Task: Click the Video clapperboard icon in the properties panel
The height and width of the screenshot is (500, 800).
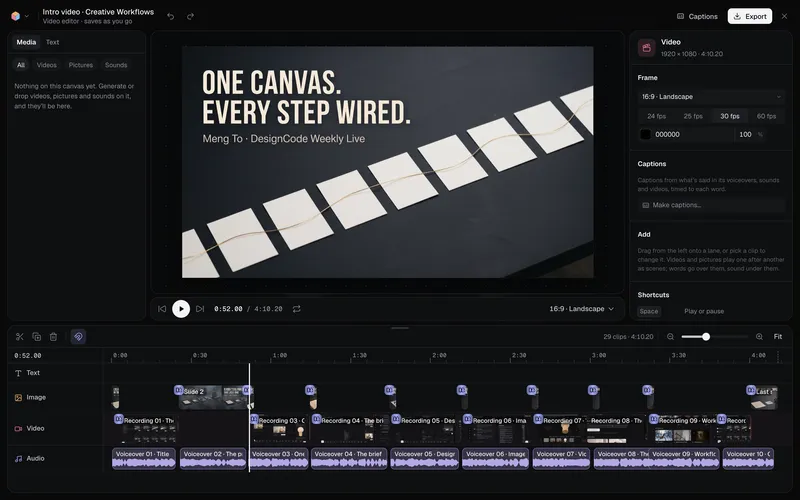Action: [646, 48]
